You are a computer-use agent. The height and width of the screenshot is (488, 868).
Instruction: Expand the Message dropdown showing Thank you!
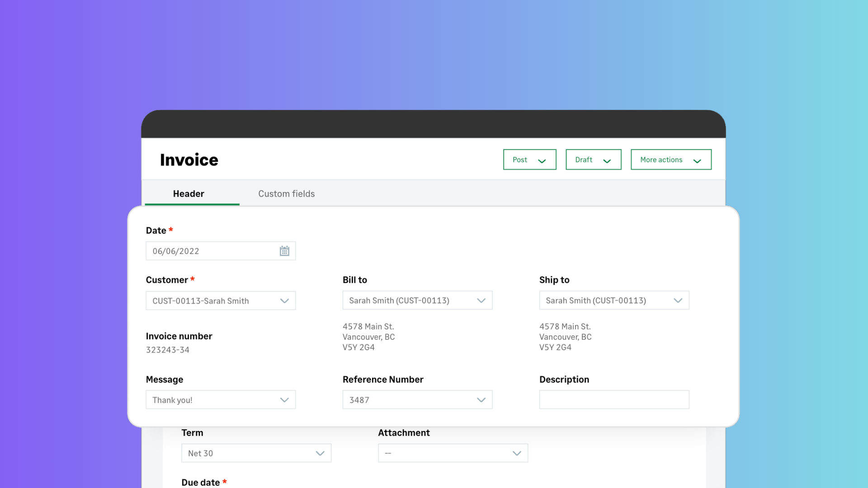click(221, 400)
